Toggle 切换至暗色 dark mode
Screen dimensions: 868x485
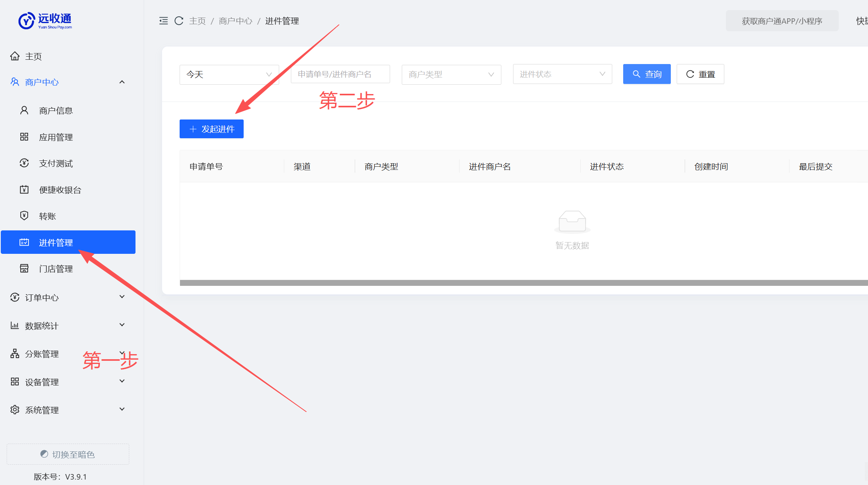point(68,454)
